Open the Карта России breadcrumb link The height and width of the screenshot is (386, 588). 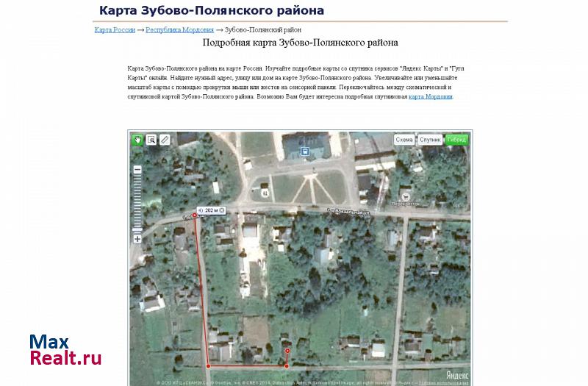coord(115,30)
